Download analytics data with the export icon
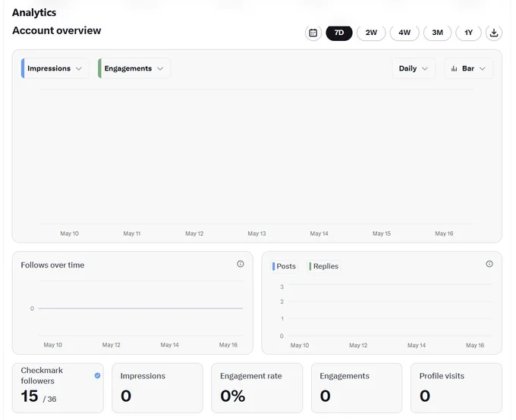 tap(494, 33)
